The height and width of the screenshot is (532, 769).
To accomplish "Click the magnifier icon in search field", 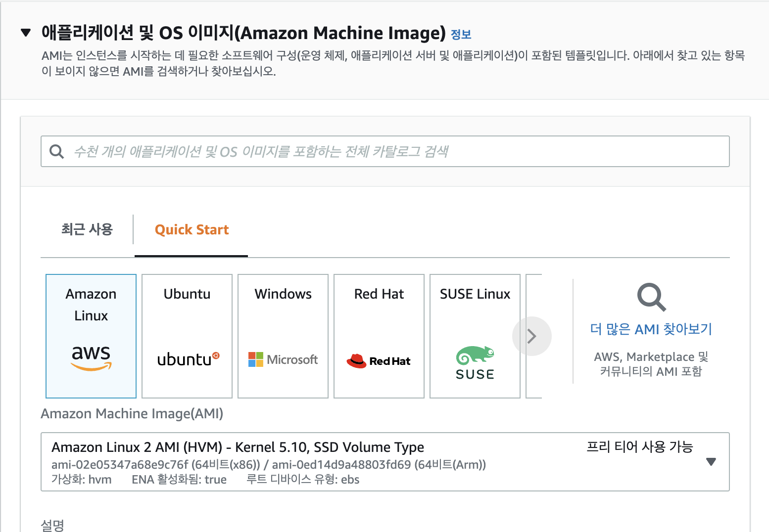I will (x=57, y=151).
